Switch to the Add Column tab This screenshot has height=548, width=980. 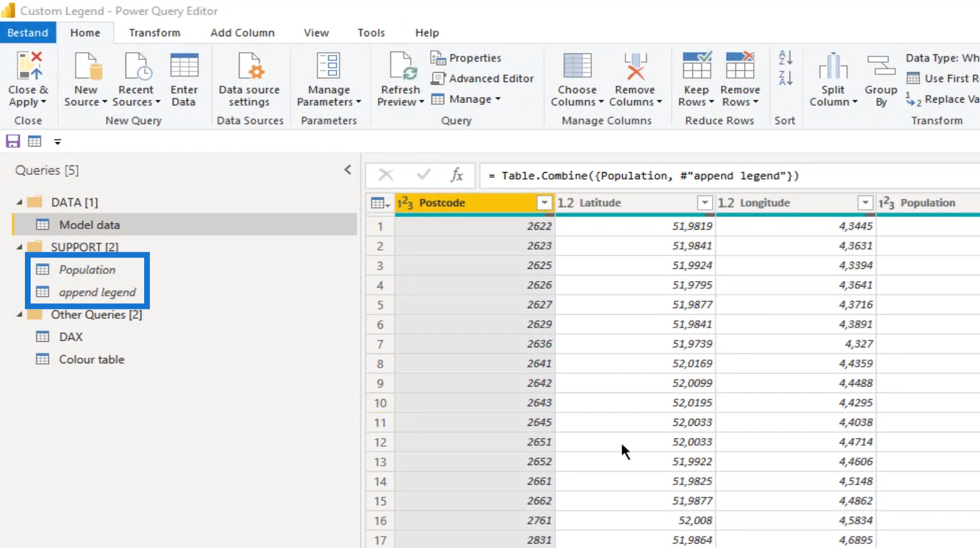point(243,33)
